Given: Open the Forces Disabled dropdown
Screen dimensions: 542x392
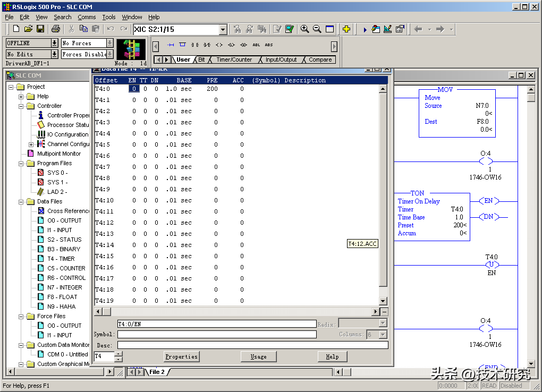Looking at the screenshot, I should click(109, 54).
